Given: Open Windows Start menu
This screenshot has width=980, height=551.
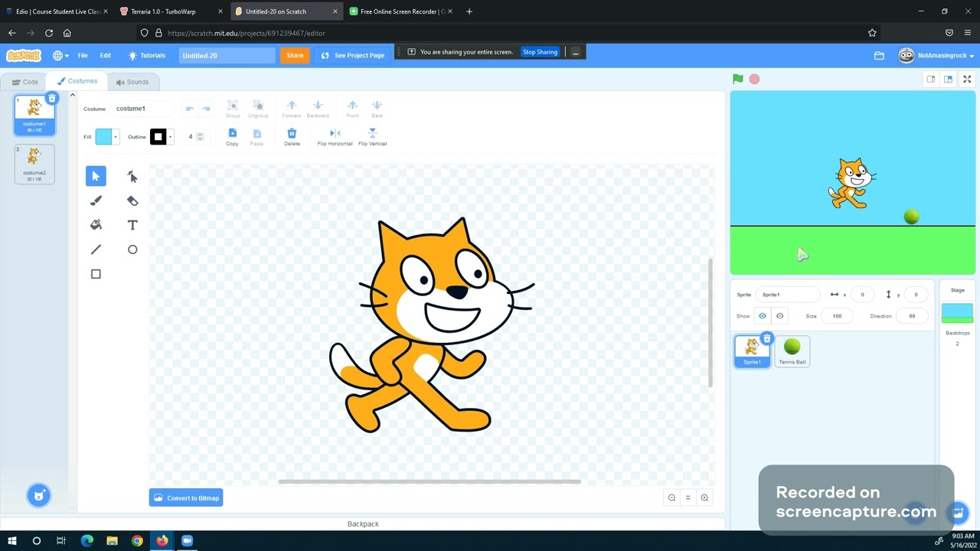Looking at the screenshot, I should pyautogui.click(x=12, y=540).
